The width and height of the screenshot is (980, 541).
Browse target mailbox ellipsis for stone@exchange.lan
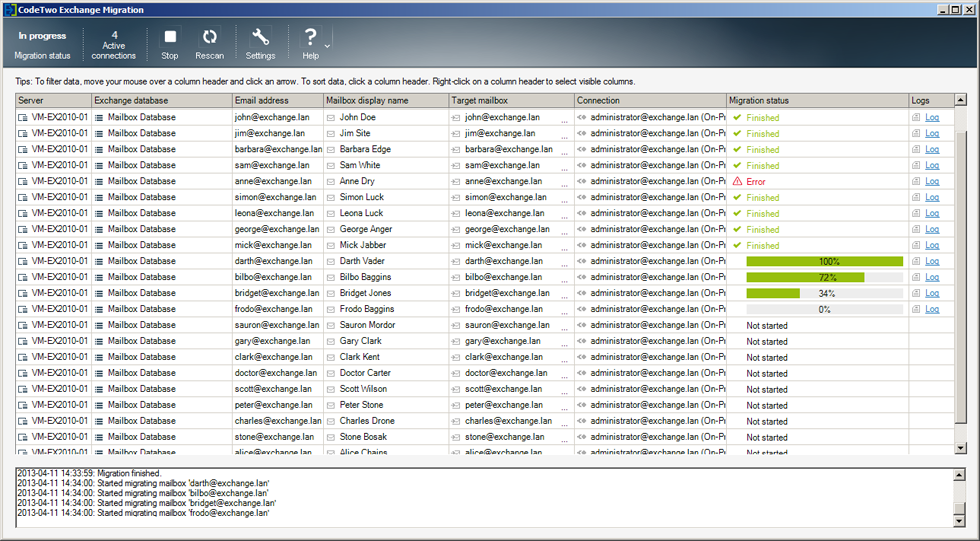click(564, 440)
